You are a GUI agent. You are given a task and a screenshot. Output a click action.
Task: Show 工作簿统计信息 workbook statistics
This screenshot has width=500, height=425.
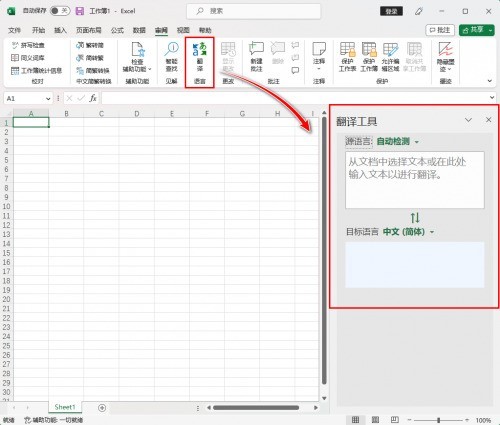(37, 71)
